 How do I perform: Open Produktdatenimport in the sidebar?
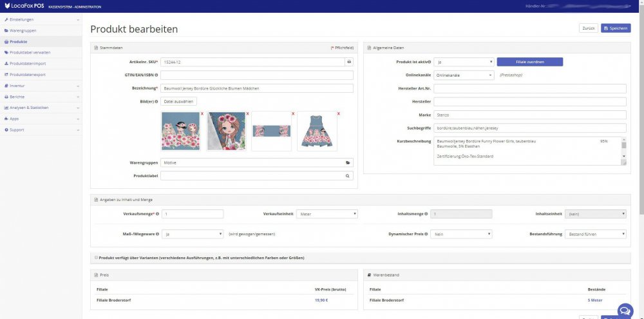click(x=41, y=64)
